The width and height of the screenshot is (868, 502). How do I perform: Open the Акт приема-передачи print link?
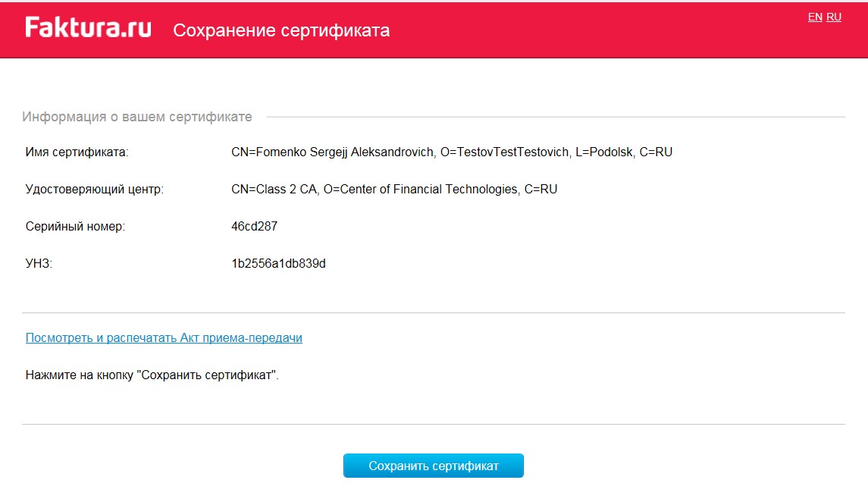164,337
